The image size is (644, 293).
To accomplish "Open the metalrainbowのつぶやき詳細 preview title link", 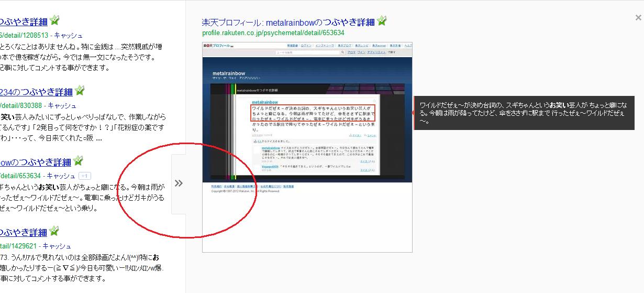I will [288, 22].
